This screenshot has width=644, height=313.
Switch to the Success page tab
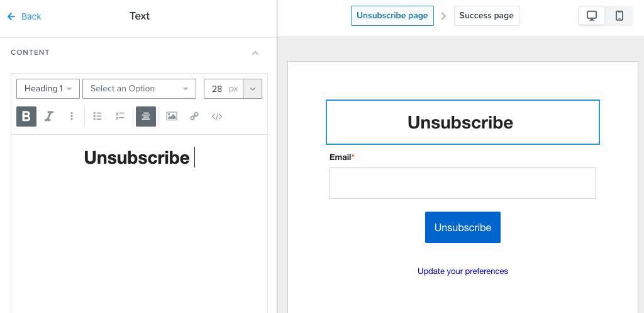[x=487, y=16]
